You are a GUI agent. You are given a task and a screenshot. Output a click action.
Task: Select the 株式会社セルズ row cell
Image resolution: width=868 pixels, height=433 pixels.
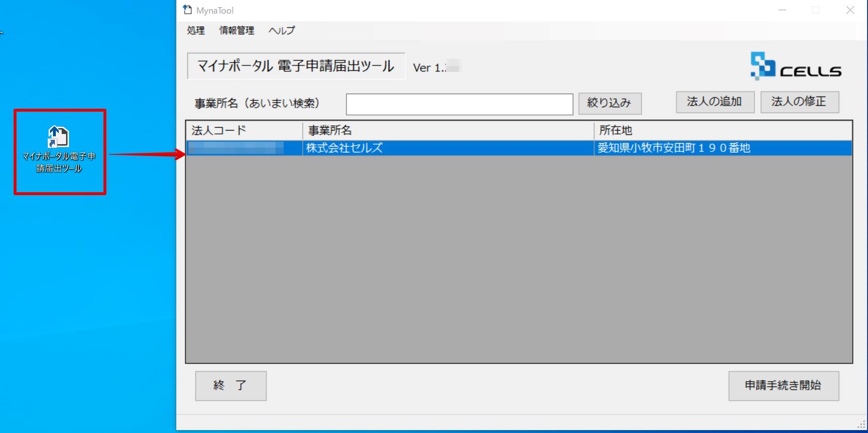click(448, 148)
